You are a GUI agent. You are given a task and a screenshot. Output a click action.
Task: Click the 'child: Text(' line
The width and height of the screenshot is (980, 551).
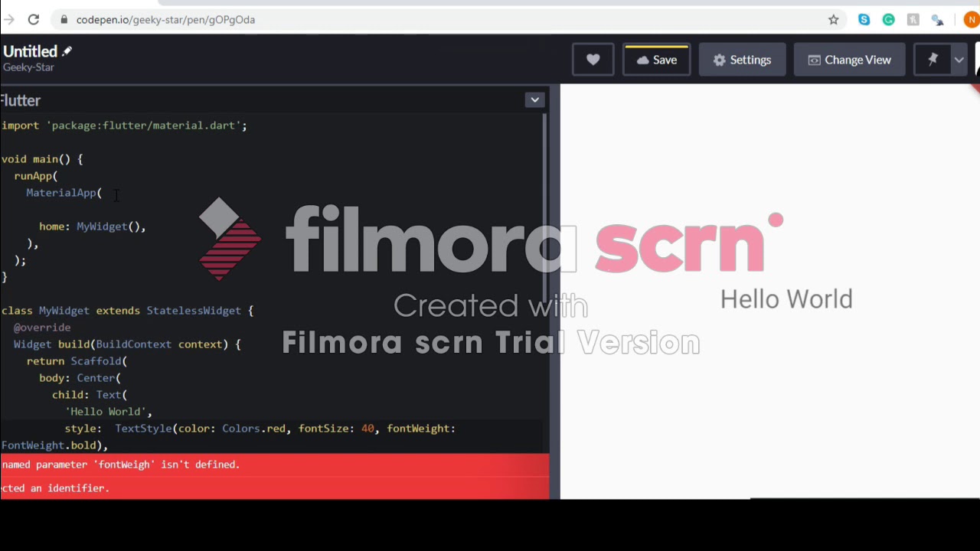90,395
